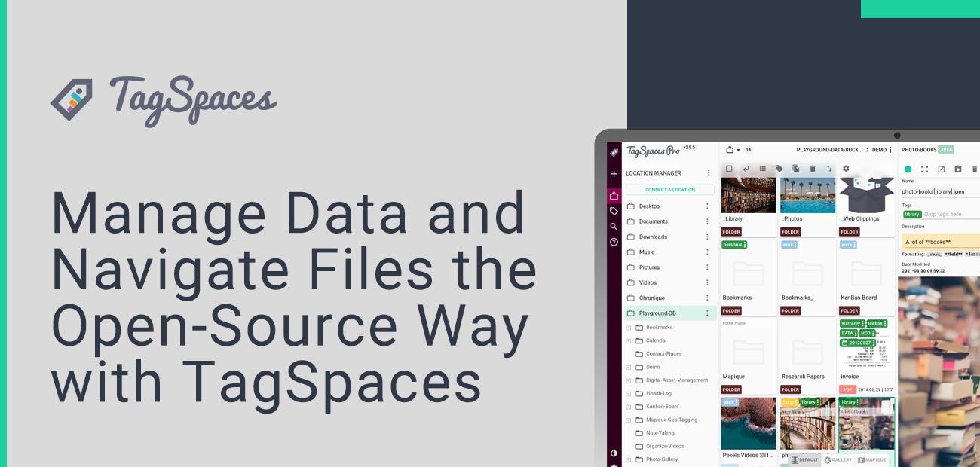
Task: Open the sort options via the sort arrows icon
Action: click(x=829, y=169)
